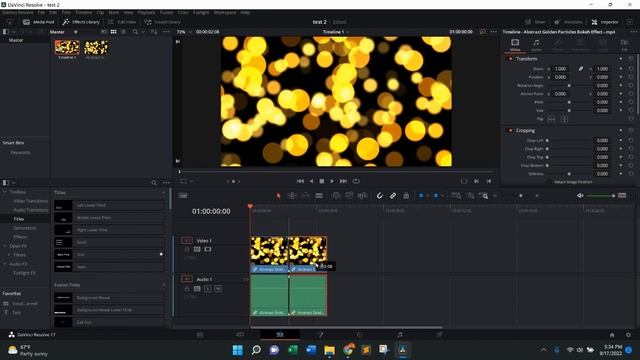640x360 pixels.
Task: Adjust the Rotation Angle slider
Action: click(x=569, y=86)
